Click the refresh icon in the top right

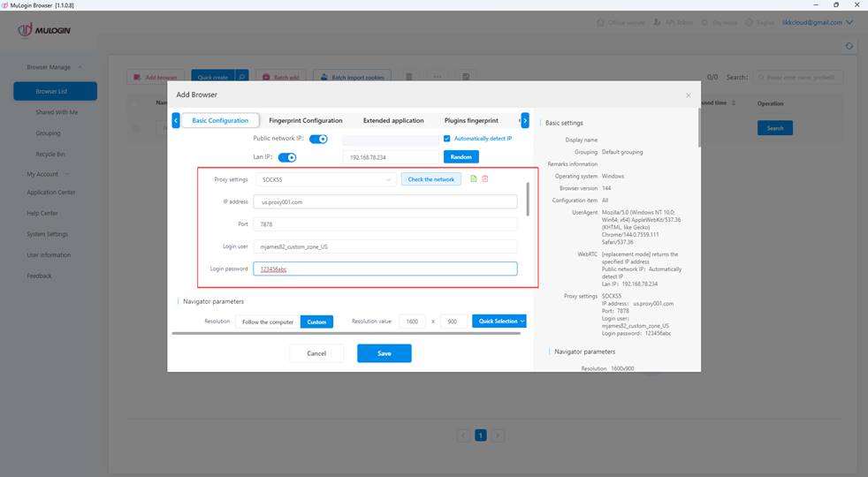tap(849, 46)
